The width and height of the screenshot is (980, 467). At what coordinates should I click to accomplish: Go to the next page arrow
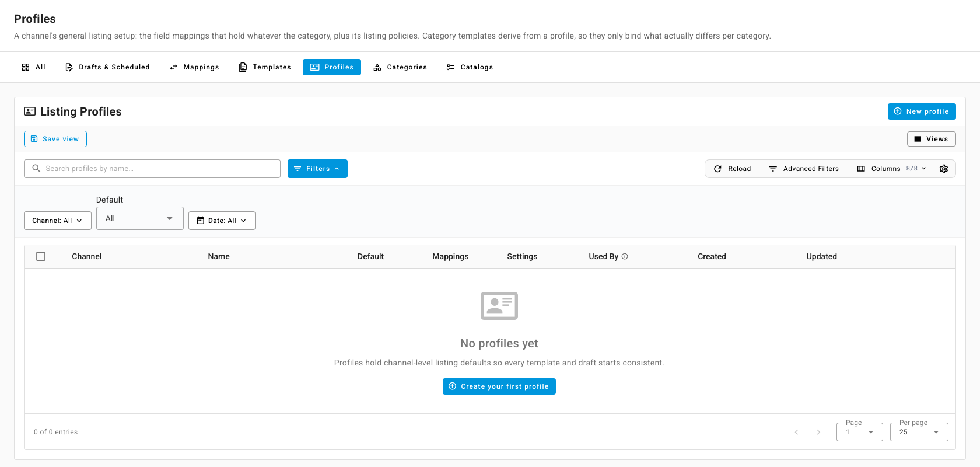818,432
